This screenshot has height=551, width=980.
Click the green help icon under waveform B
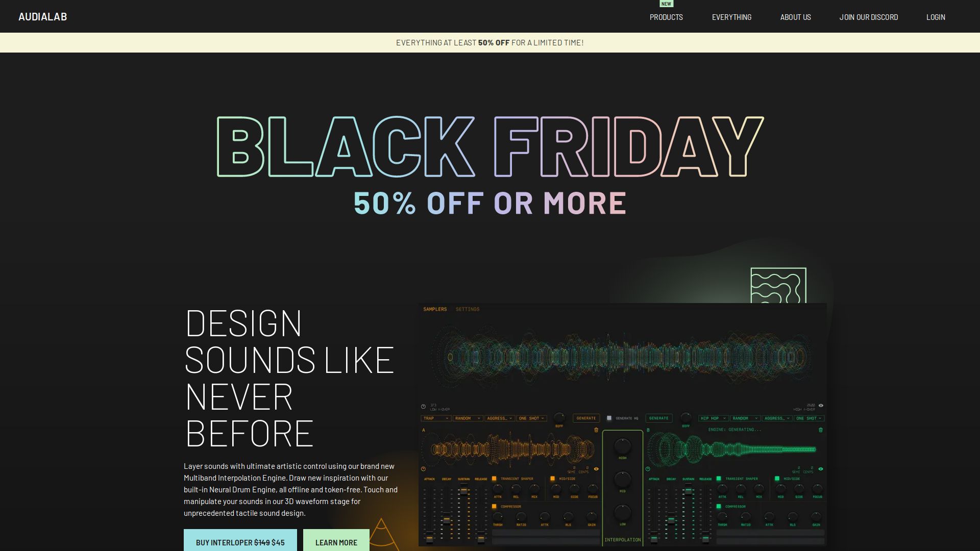click(x=648, y=469)
